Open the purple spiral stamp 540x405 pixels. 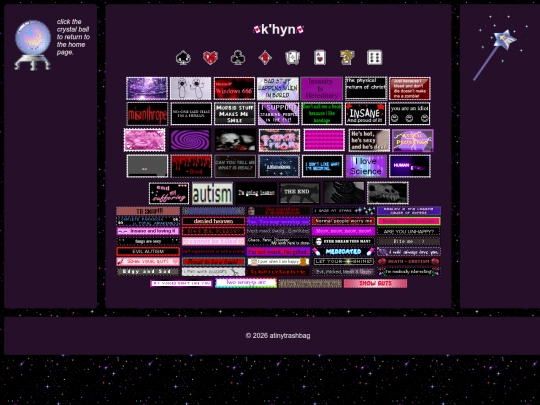click(190, 140)
